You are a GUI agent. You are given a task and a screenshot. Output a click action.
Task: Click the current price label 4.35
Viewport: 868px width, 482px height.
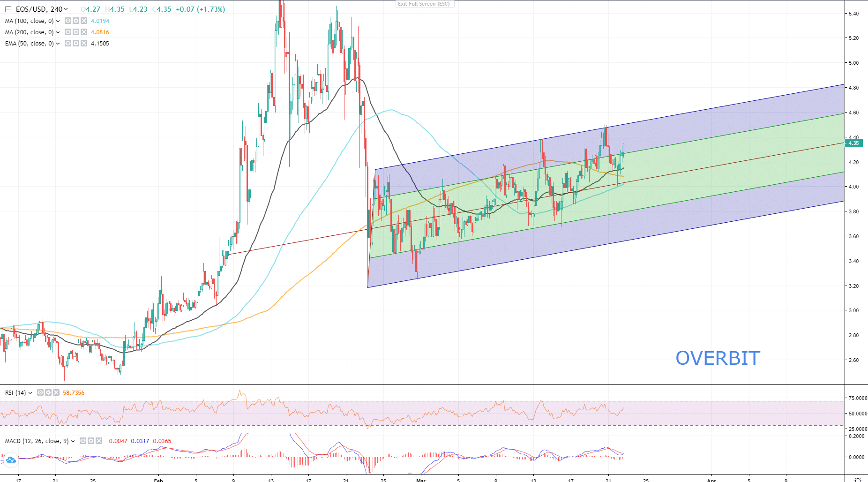854,143
